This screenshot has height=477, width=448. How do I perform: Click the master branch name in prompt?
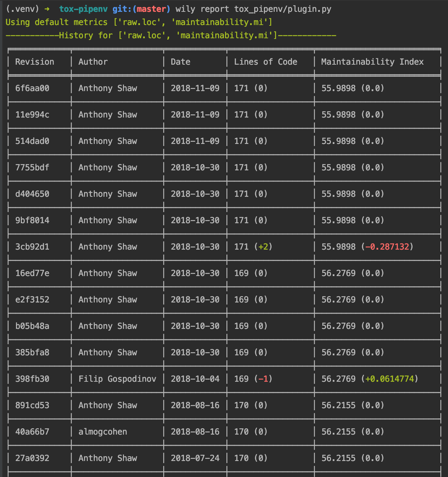pos(151,9)
